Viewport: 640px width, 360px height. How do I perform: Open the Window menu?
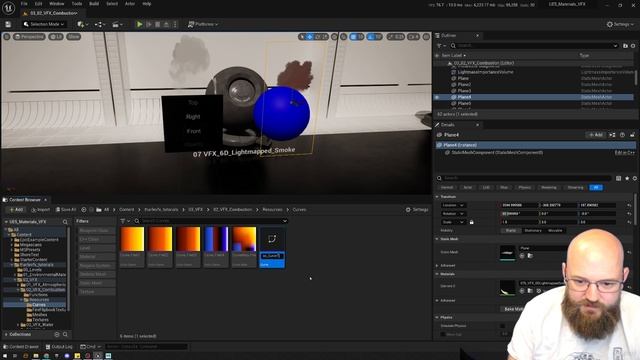[57, 4]
